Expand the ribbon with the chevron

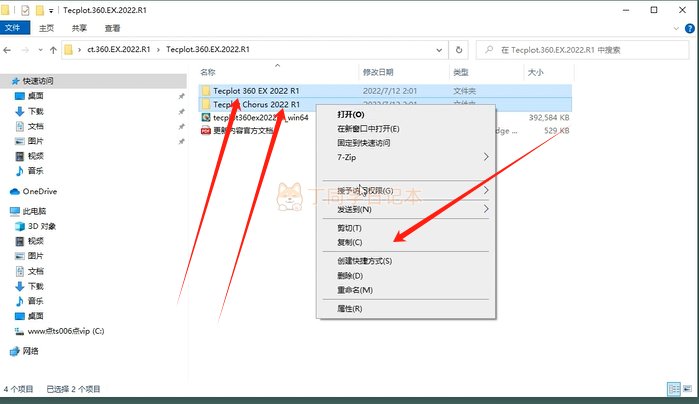click(x=676, y=29)
